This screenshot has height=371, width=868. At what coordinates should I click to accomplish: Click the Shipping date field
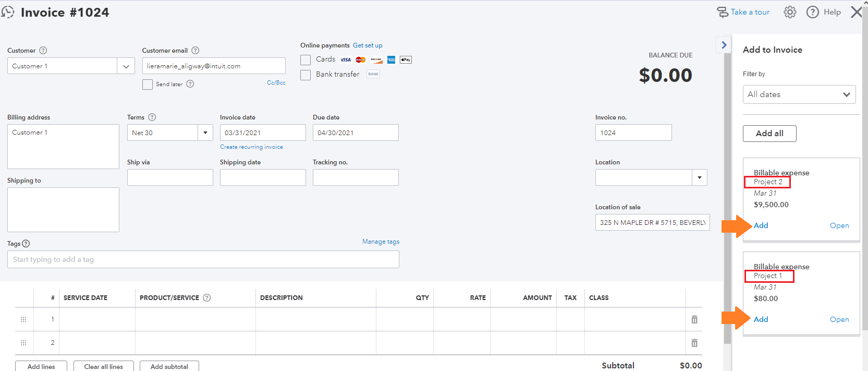click(263, 177)
